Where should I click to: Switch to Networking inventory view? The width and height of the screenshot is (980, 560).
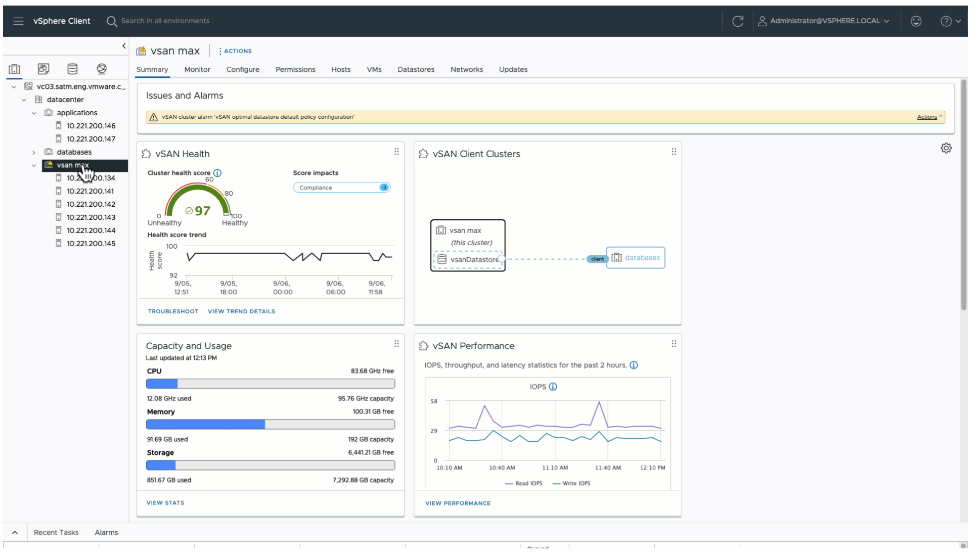(x=102, y=69)
